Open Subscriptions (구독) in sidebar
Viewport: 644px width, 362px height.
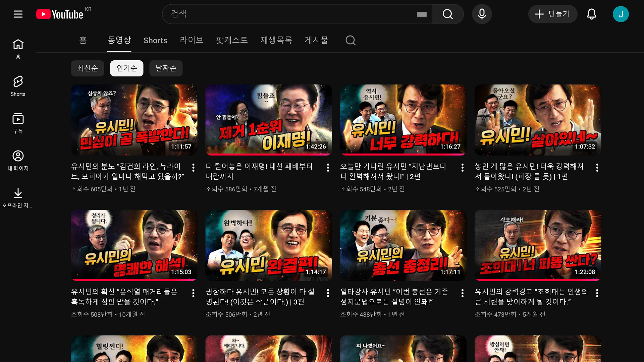(x=18, y=123)
